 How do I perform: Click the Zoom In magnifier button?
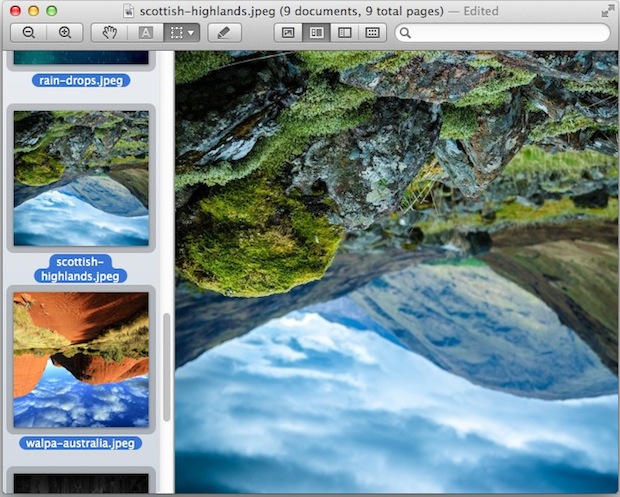pos(65,33)
